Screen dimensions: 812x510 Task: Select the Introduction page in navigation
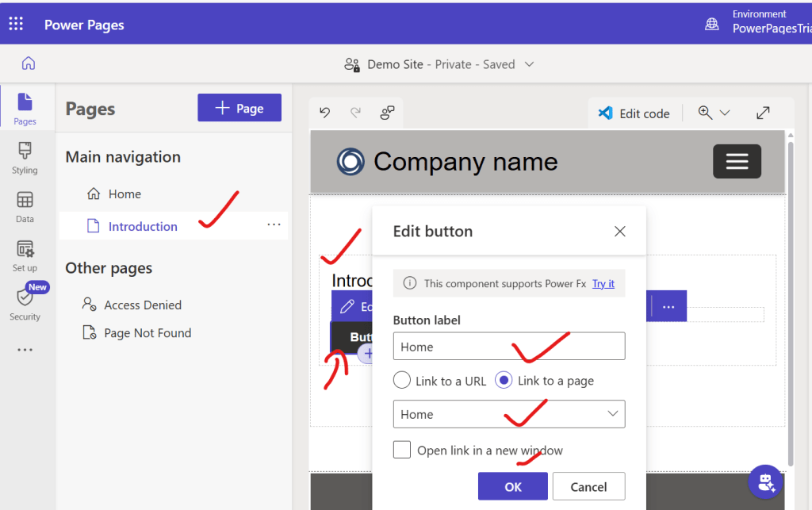[143, 227]
